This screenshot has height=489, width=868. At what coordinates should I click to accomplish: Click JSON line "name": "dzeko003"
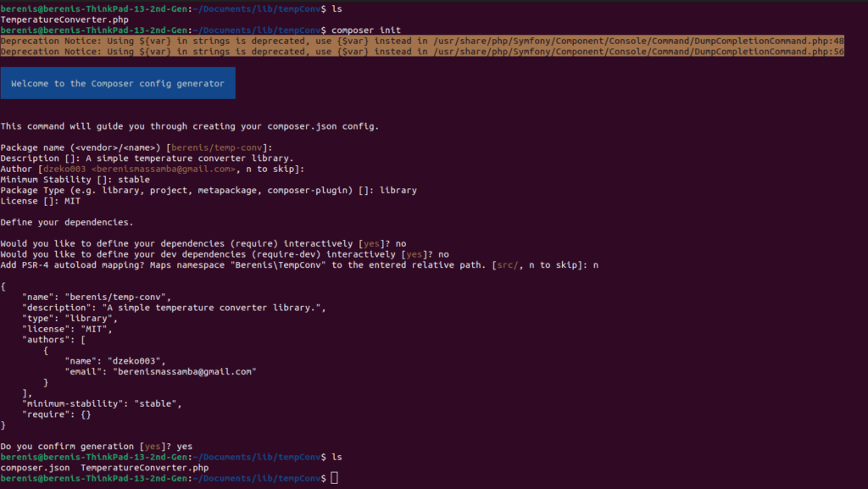click(x=115, y=361)
